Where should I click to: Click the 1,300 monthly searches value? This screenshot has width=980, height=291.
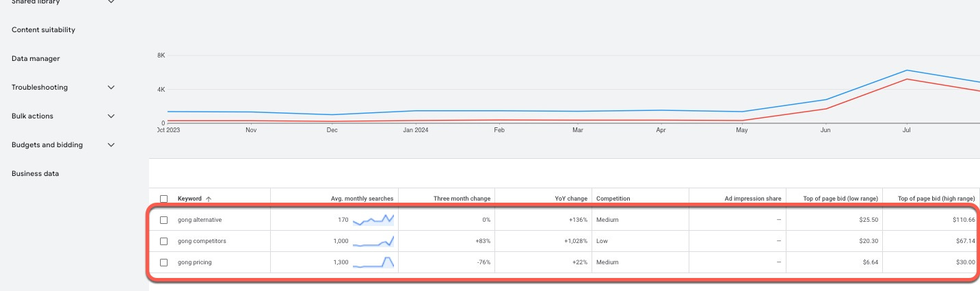(x=341, y=262)
